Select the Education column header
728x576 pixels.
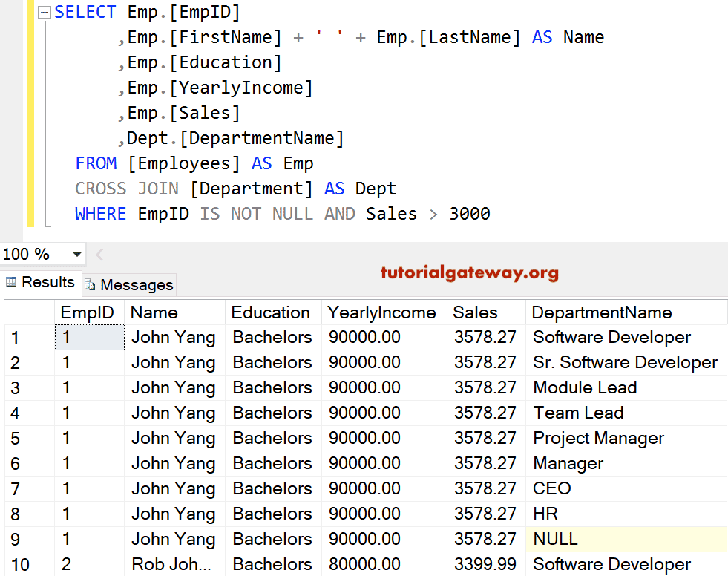272,312
